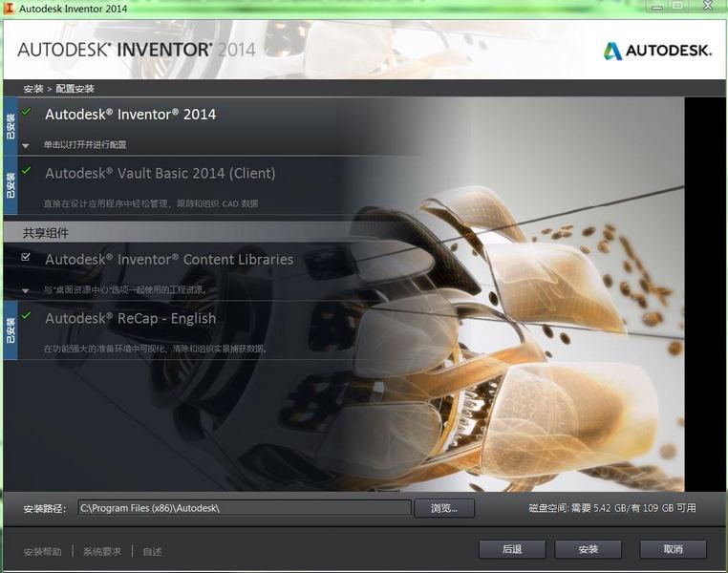
Task: Click the Autodesk logo in the header
Action: (657, 51)
